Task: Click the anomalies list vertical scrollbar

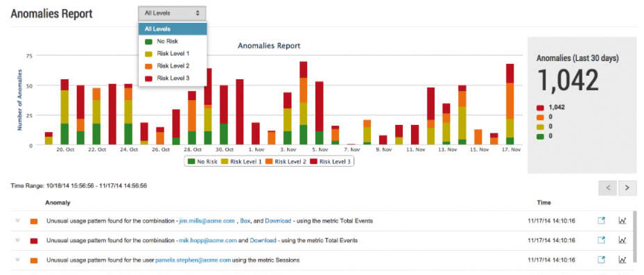Action: tap(635, 241)
